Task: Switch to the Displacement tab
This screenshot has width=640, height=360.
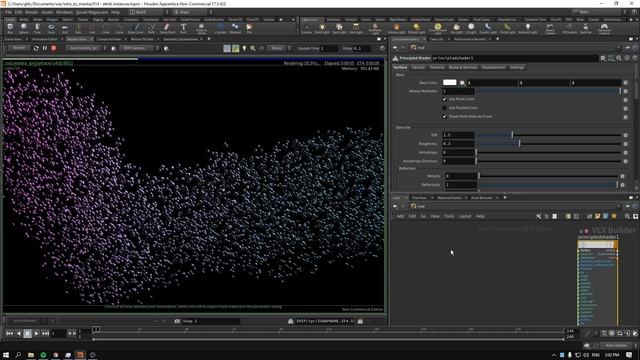Action: coord(493,67)
